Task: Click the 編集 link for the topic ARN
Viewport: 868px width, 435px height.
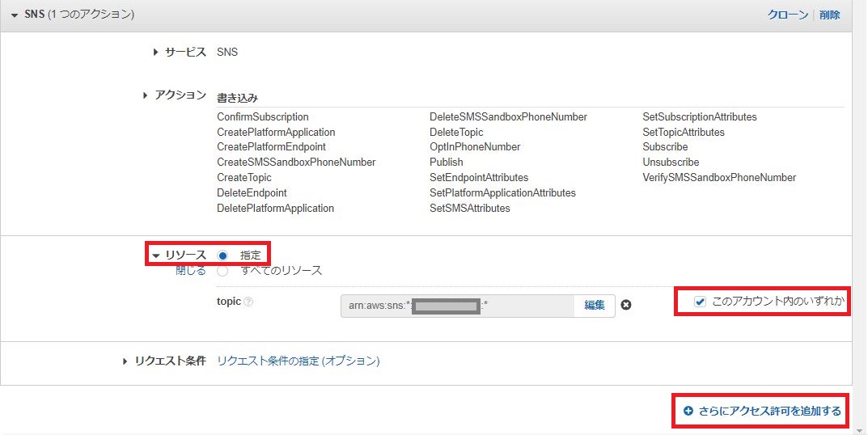Action: [595, 305]
